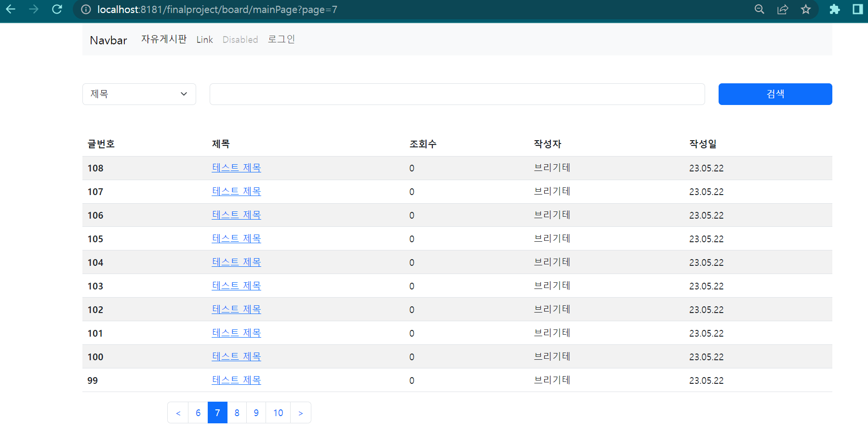View the site information icon in the address bar
The width and height of the screenshot is (868, 432).
click(86, 10)
